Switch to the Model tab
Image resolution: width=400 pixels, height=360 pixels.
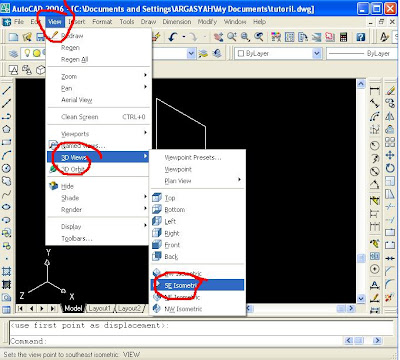73,308
